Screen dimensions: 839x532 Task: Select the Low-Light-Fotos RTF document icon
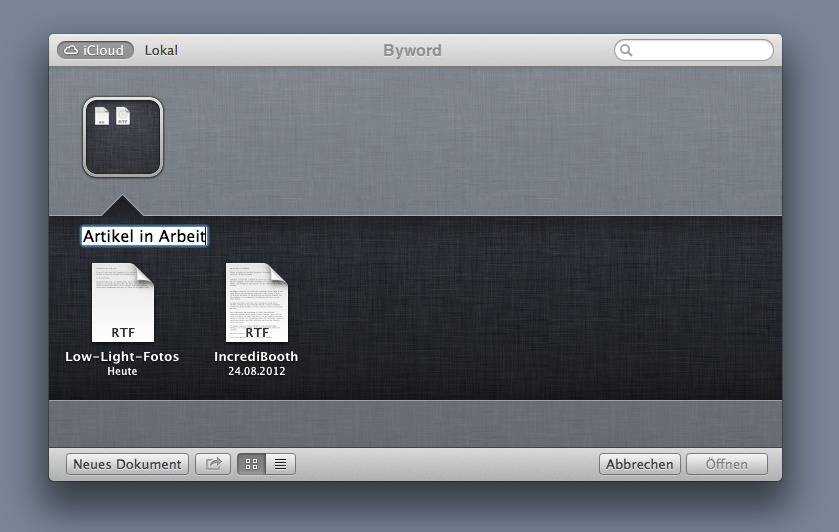(x=123, y=302)
